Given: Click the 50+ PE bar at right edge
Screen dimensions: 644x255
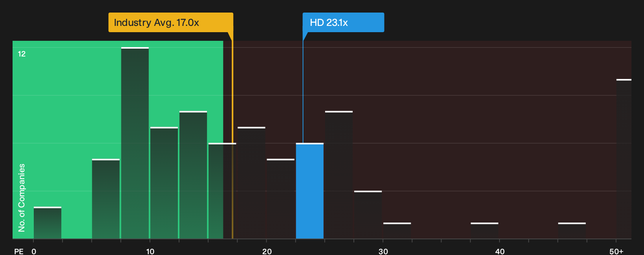Looking at the screenshot, I should point(624,159).
